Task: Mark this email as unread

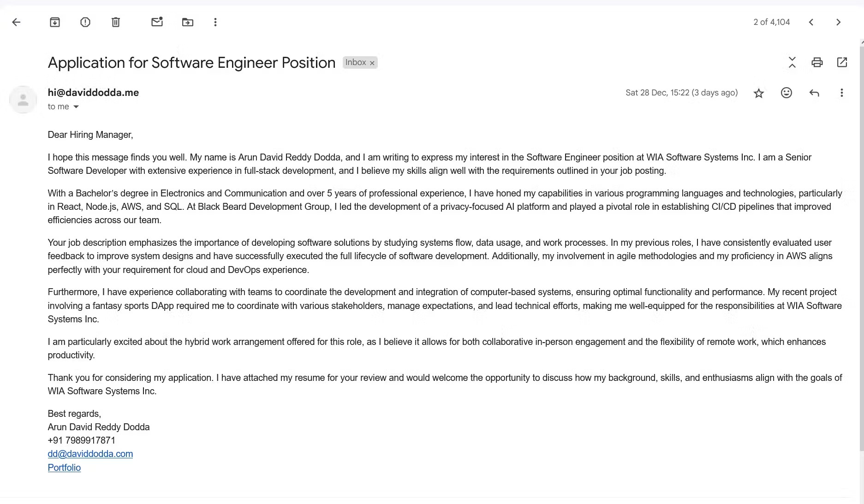Action: 157,22
